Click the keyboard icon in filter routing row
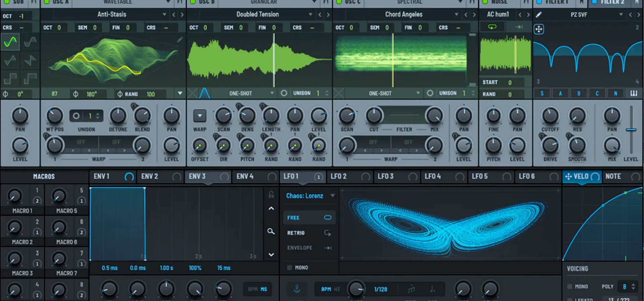This screenshot has height=301, width=644. tap(634, 93)
